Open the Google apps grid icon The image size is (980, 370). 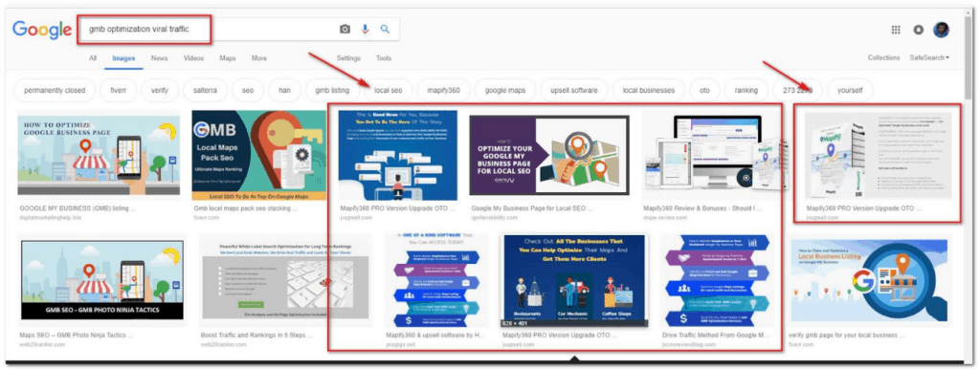click(x=896, y=30)
